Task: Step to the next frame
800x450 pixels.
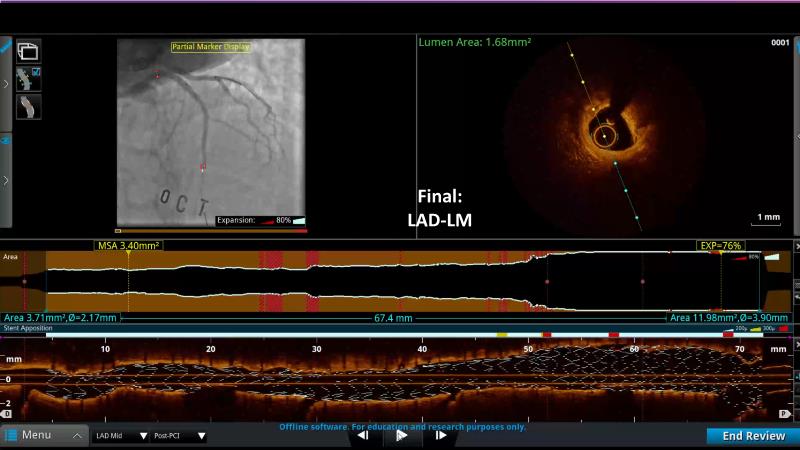Action: [440, 436]
